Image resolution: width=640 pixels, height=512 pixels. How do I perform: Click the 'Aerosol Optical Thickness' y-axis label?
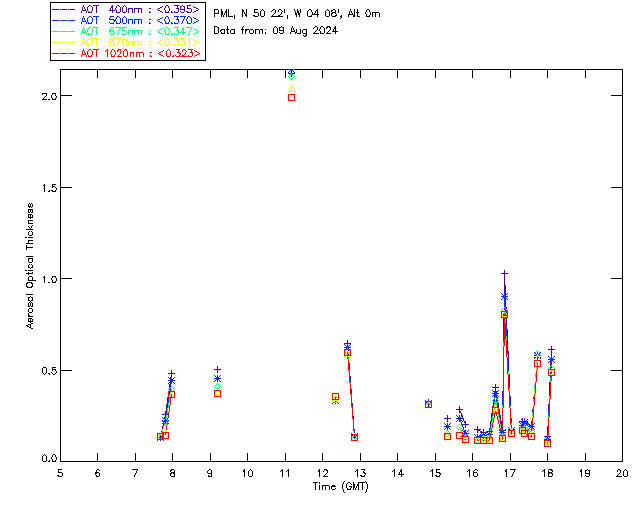30,266
